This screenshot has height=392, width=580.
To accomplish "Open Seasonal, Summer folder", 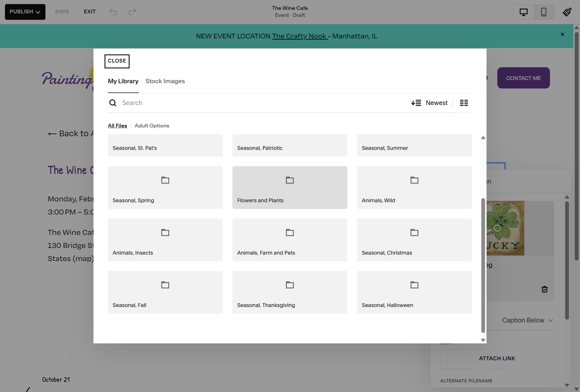I will pos(414,145).
